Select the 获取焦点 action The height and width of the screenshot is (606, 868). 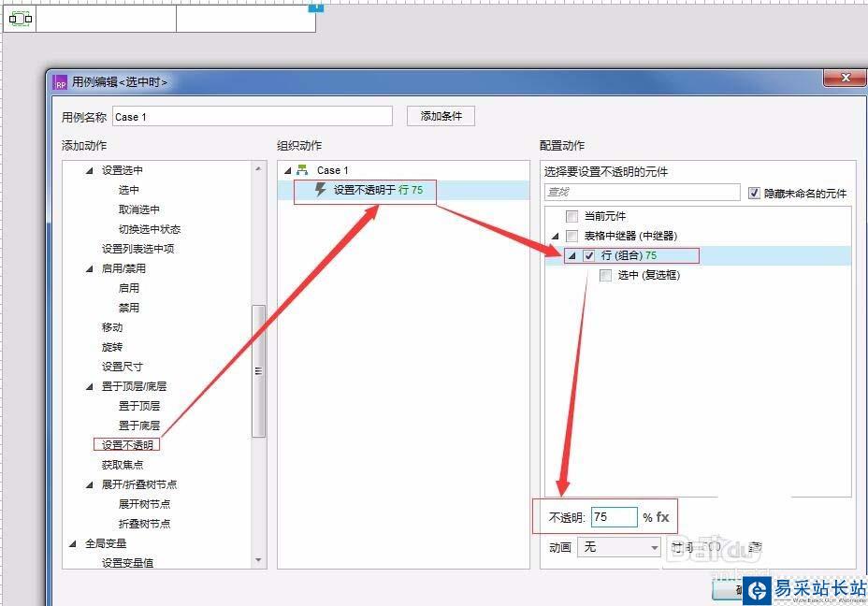coord(123,465)
